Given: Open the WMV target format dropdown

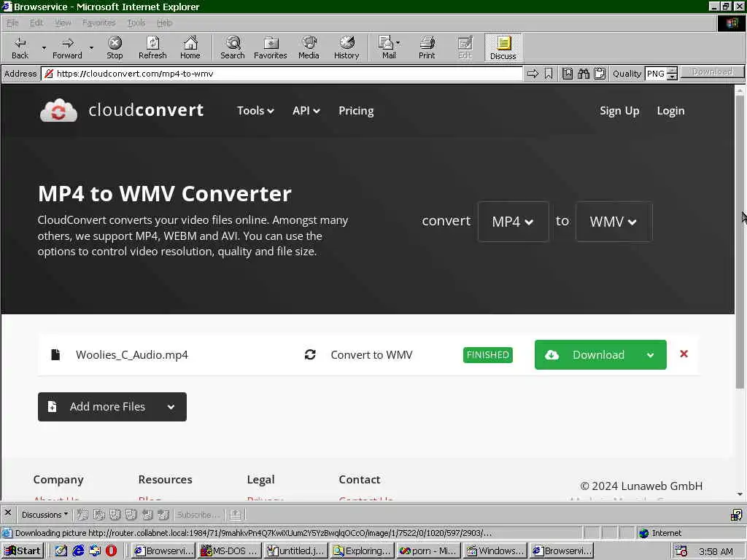Looking at the screenshot, I should (x=614, y=222).
